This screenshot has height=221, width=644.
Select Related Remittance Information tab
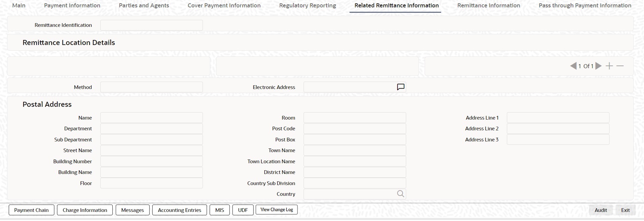(x=396, y=5)
